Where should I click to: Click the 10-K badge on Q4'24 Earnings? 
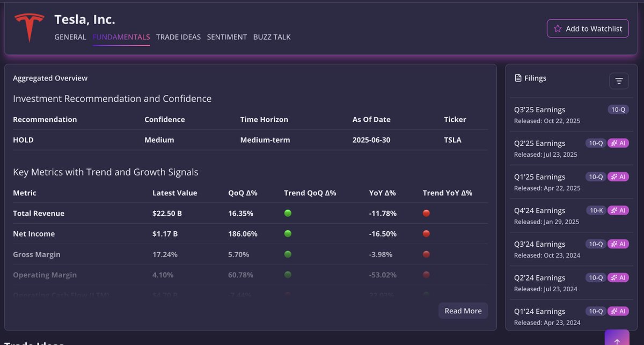tap(596, 210)
